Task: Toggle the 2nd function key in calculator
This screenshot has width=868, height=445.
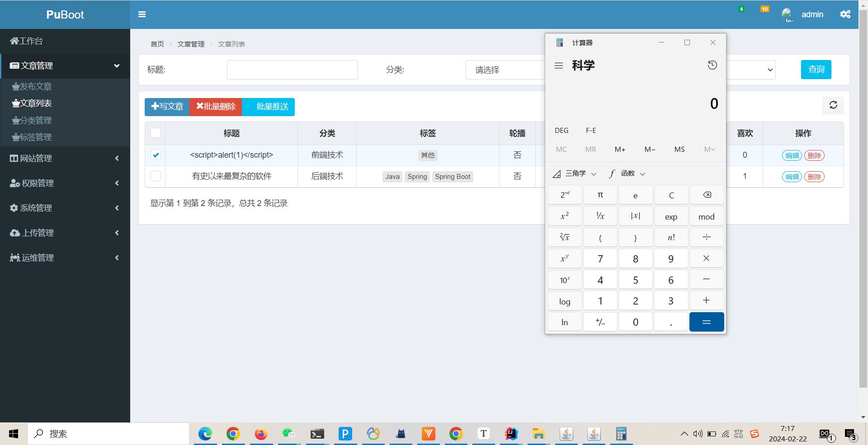Action: tap(565, 195)
